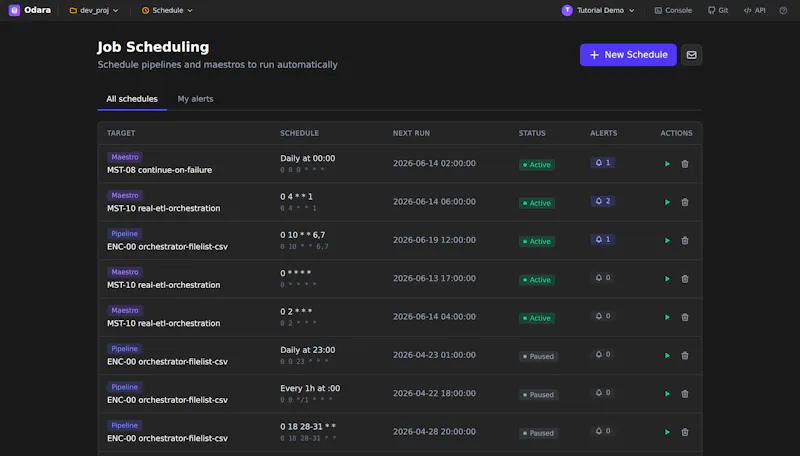Open the Schedule navigation dropdown
The height and width of the screenshot is (456, 800).
coord(167,10)
